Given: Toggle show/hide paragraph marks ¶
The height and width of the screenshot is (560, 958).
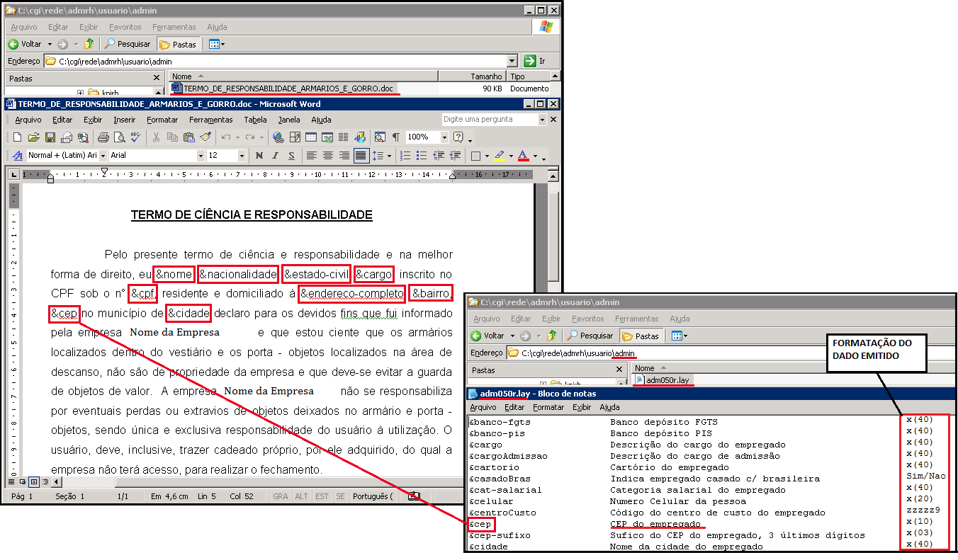Looking at the screenshot, I should [x=396, y=137].
